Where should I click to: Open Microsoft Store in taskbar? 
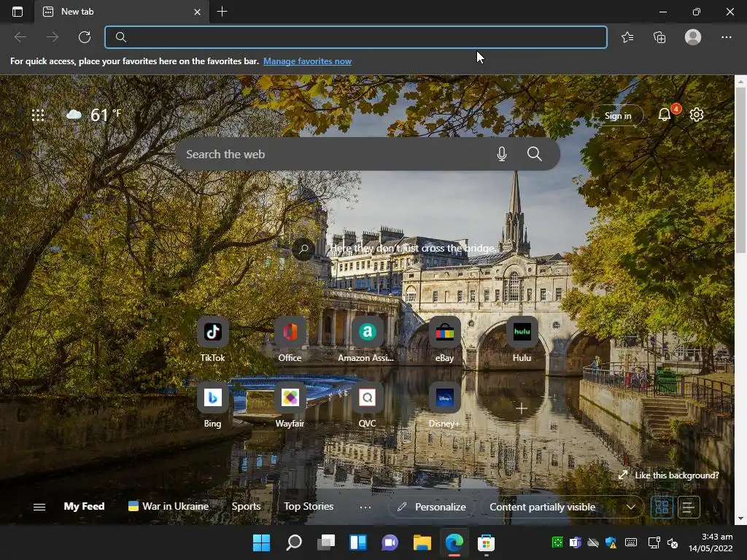486,542
